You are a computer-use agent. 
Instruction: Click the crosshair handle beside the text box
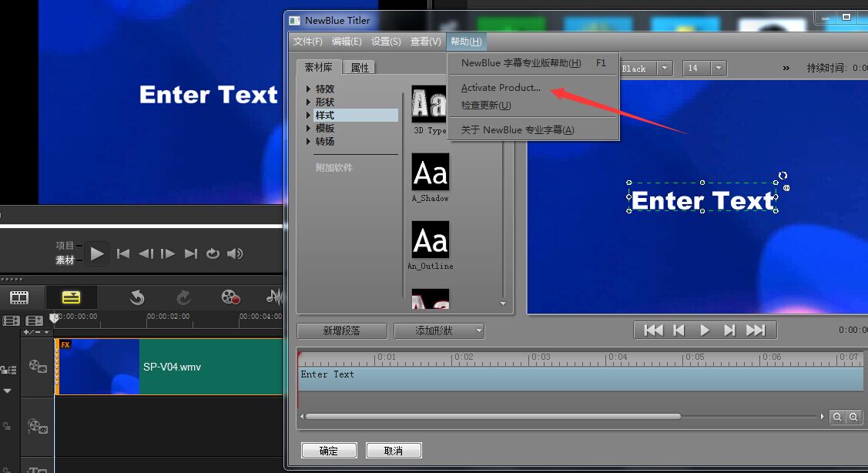pyautogui.click(x=786, y=188)
